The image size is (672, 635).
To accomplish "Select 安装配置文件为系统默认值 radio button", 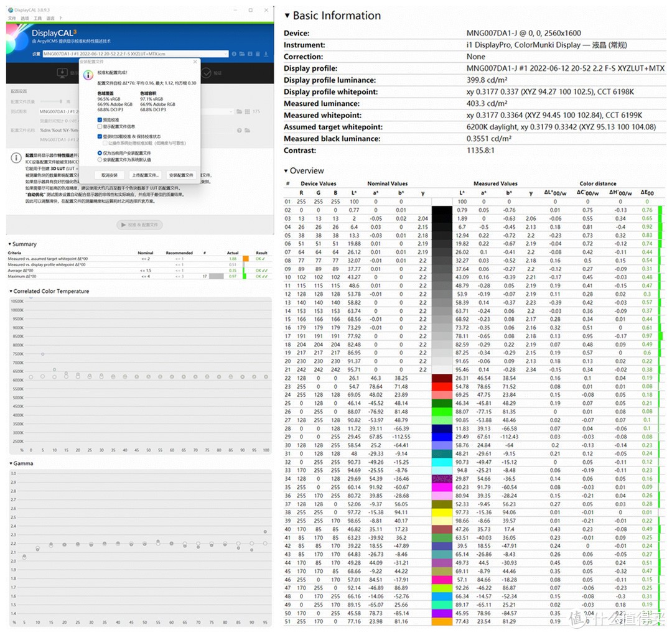I will coord(100,159).
